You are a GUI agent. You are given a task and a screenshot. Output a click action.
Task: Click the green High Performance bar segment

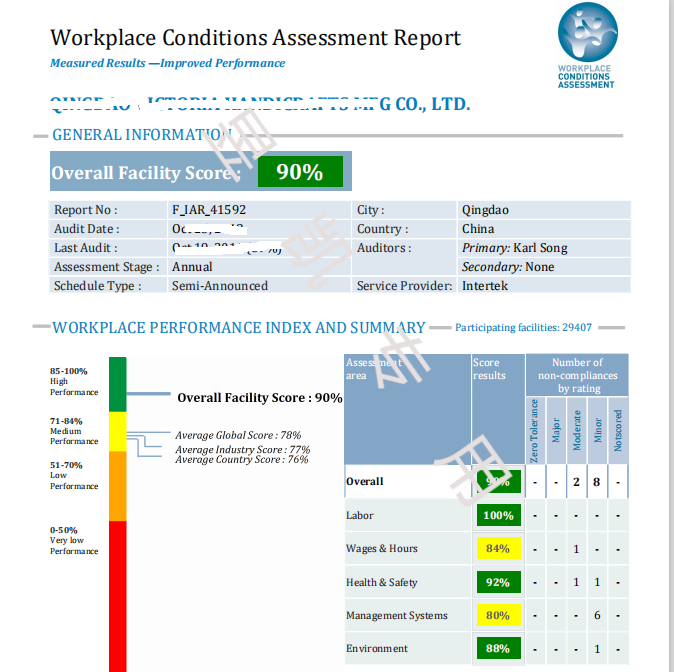pos(117,384)
